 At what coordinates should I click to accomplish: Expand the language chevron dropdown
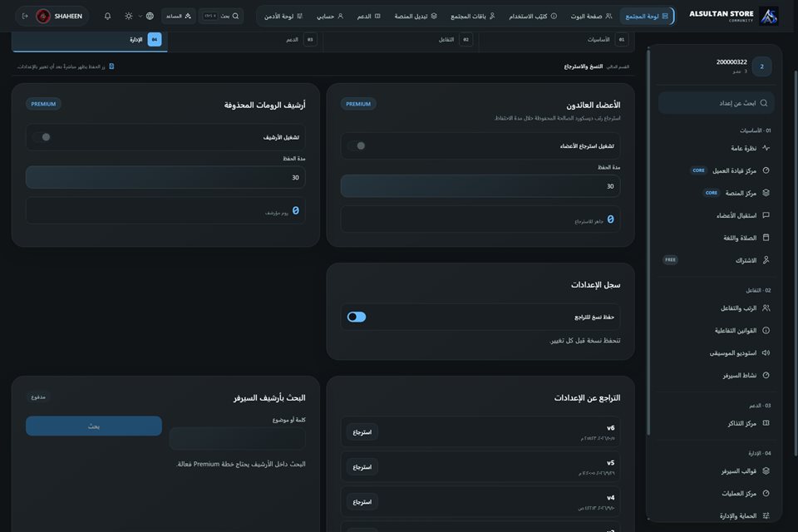pyautogui.click(x=140, y=17)
